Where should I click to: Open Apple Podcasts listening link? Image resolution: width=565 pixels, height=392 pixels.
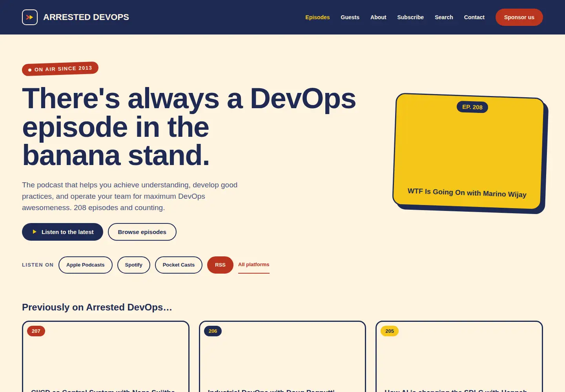click(86, 265)
